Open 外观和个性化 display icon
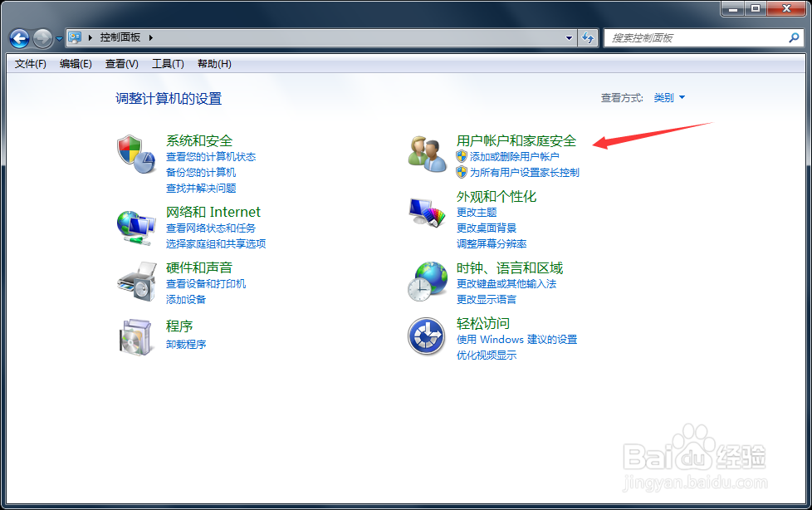The image size is (812, 510). [427, 213]
